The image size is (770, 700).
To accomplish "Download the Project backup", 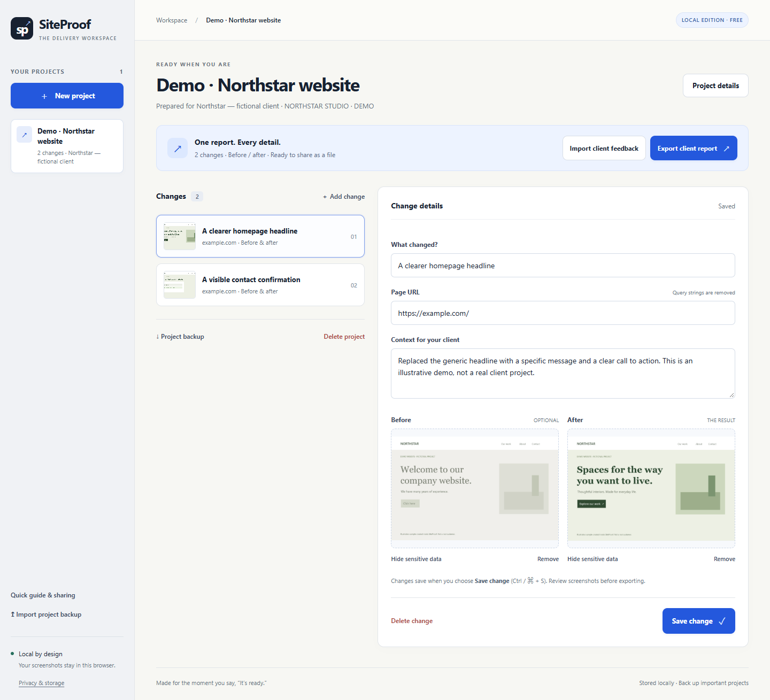I will 180,337.
